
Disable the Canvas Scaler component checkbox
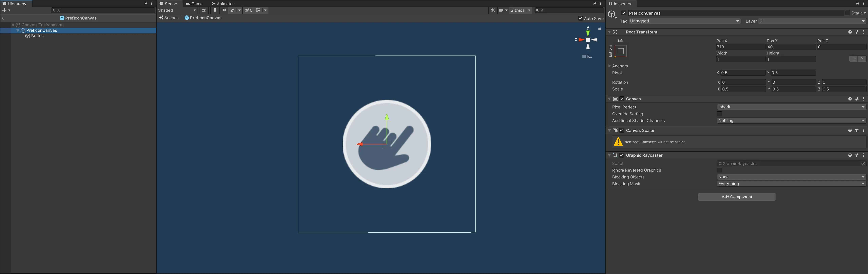622,130
